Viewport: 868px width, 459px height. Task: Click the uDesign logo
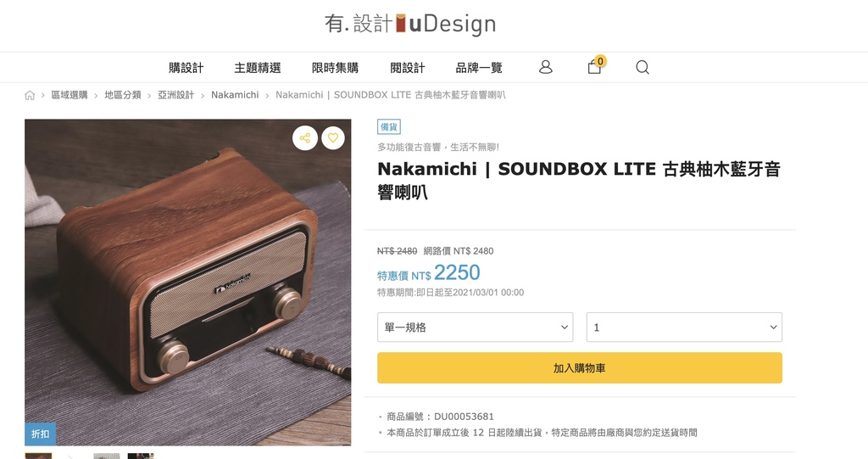tap(410, 23)
